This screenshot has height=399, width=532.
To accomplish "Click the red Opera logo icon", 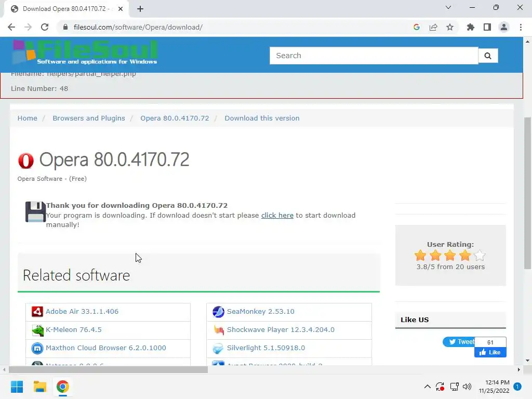I will (x=26, y=161).
